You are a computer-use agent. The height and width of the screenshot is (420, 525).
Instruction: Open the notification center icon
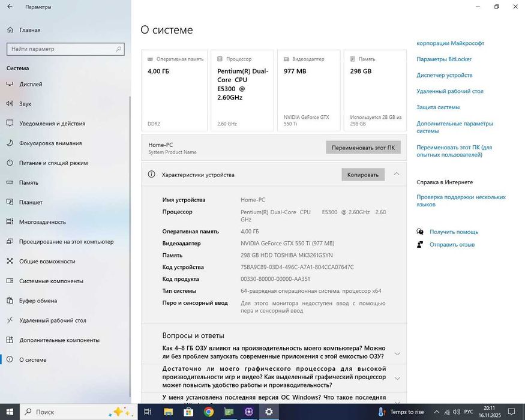point(512,412)
